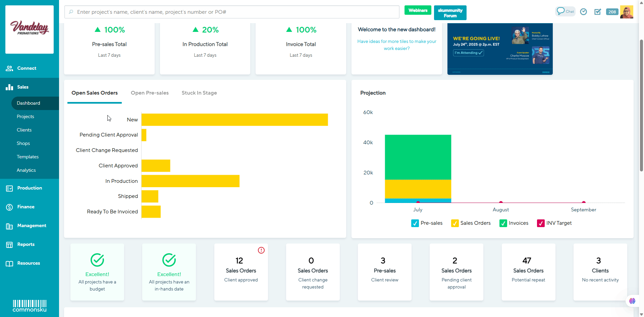The height and width of the screenshot is (317, 644).
Task: Switch to the Open Pre-sales tab
Action: (x=150, y=93)
